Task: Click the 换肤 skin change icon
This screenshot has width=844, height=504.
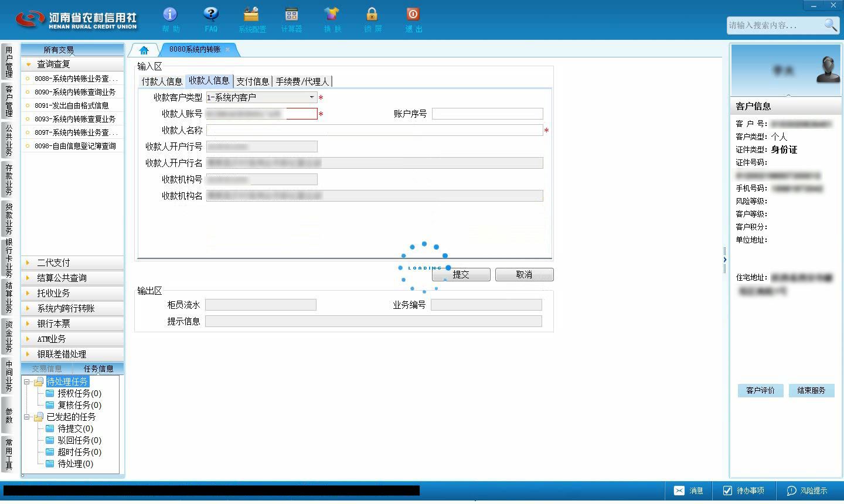Action: click(332, 19)
